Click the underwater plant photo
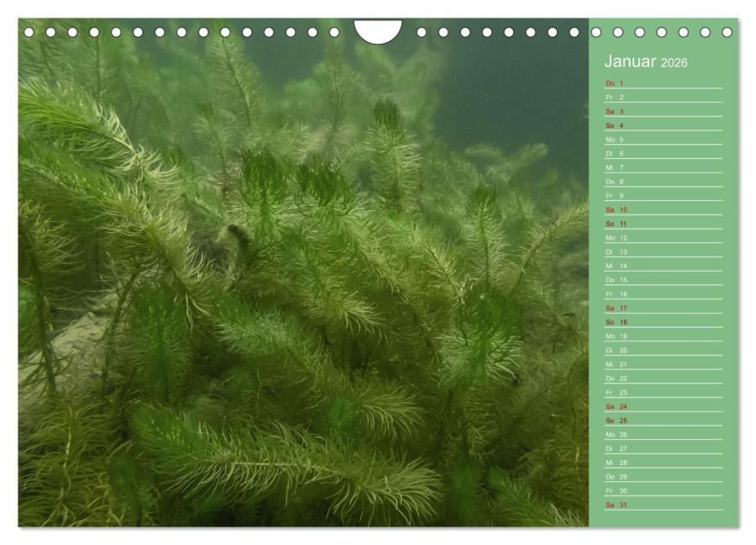The image size is (756, 545). (x=304, y=272)
